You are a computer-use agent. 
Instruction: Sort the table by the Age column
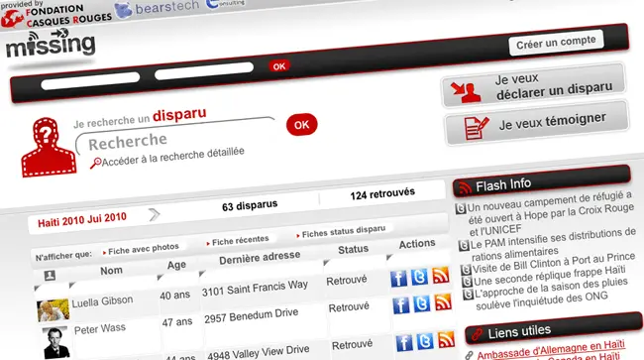(176, 265)
